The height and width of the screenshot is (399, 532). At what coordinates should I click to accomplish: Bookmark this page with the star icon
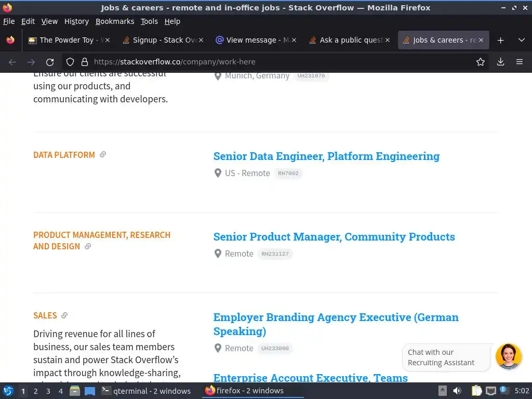(481, 62)
